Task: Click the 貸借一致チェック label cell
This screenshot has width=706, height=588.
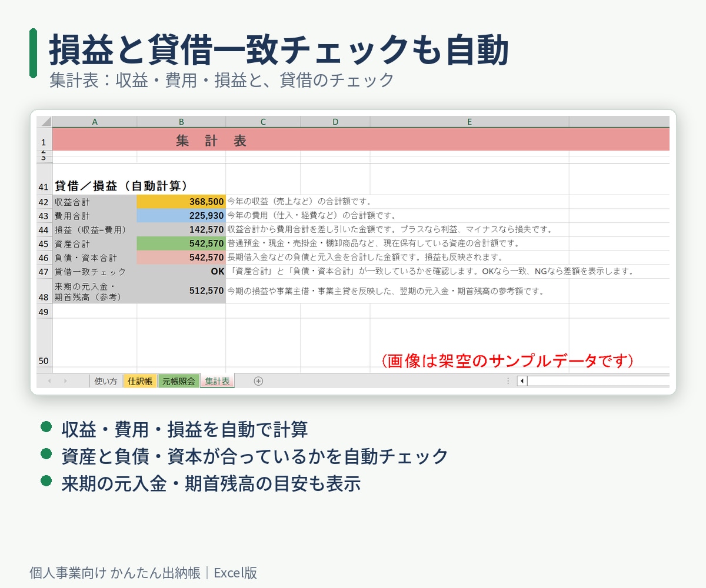Action: [94, 272]
